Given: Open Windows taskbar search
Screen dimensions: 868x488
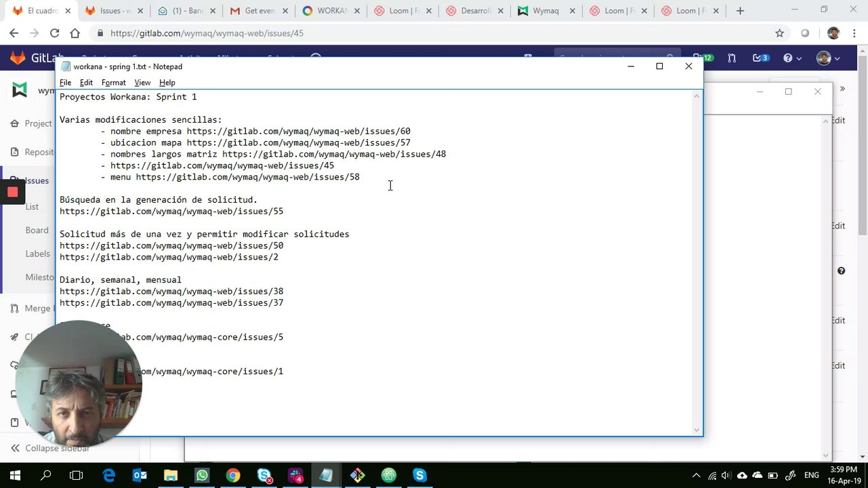Looking at the screenshot, I should pos(46,475).
